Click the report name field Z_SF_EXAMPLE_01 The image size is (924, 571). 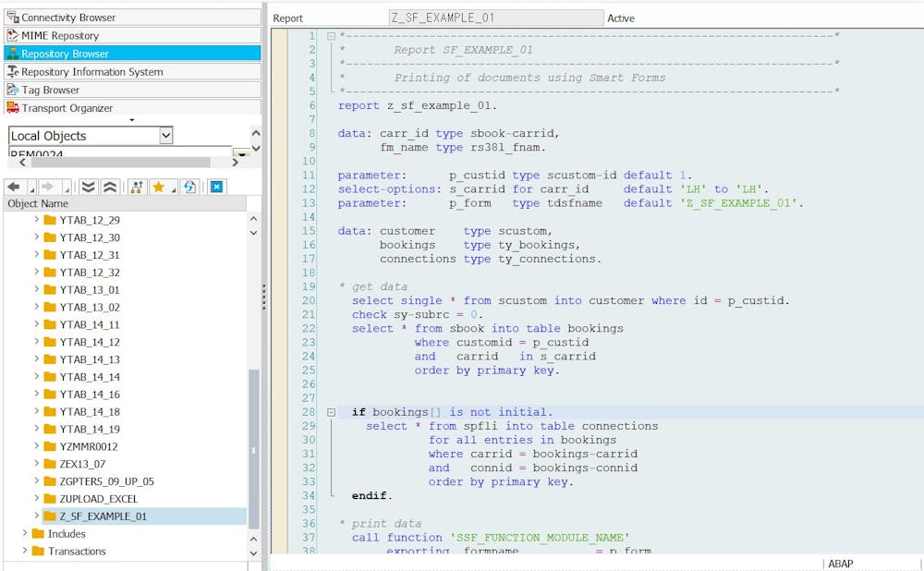click(x=495, y=18)
